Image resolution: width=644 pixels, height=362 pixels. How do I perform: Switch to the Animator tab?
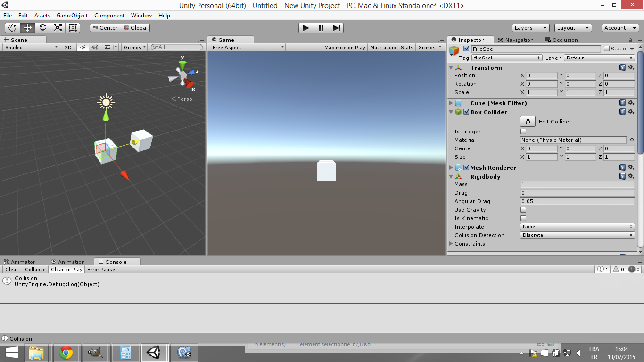click(20, 262)
